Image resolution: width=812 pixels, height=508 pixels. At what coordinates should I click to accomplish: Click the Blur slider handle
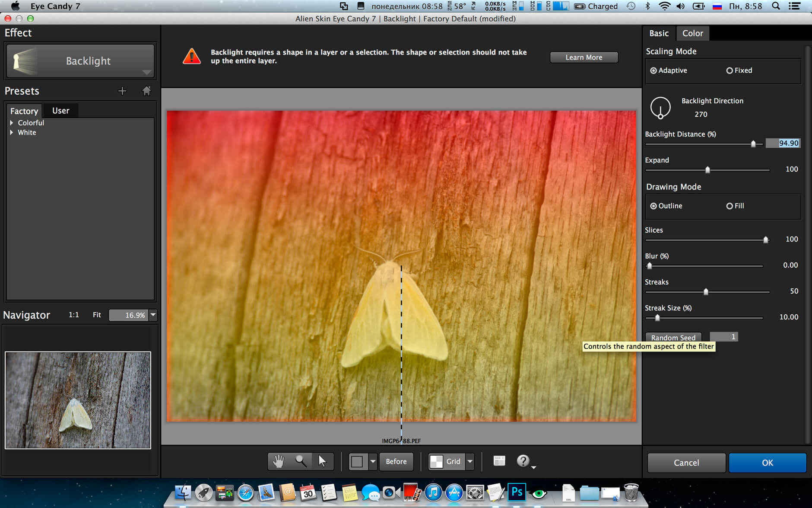tap(650, 266)
